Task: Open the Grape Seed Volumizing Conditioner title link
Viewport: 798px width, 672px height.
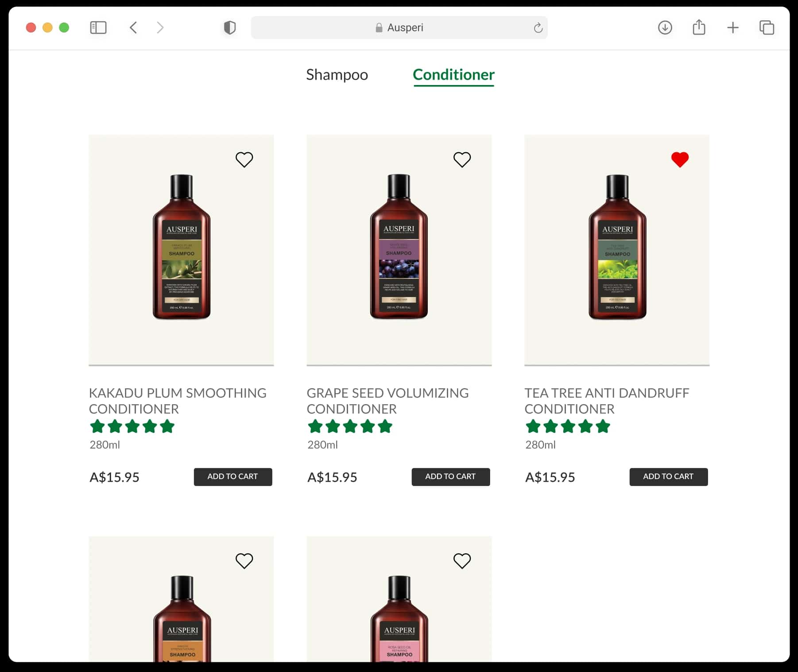Action: point(387,401)
